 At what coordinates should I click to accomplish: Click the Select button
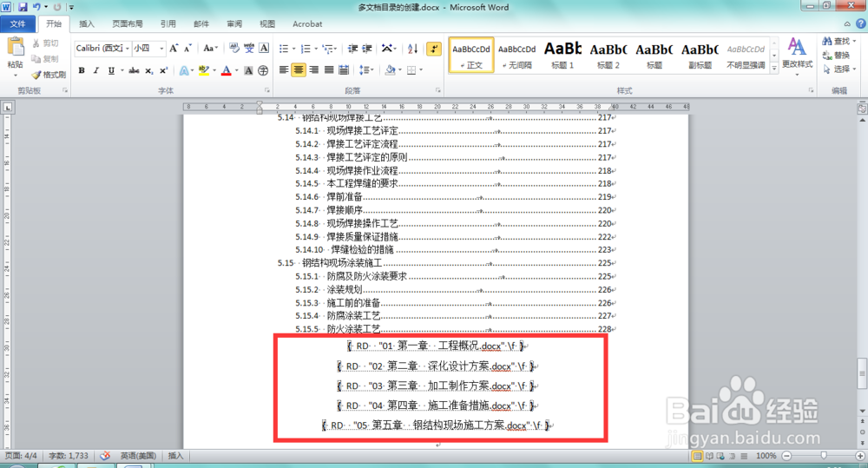pos(838,69)
